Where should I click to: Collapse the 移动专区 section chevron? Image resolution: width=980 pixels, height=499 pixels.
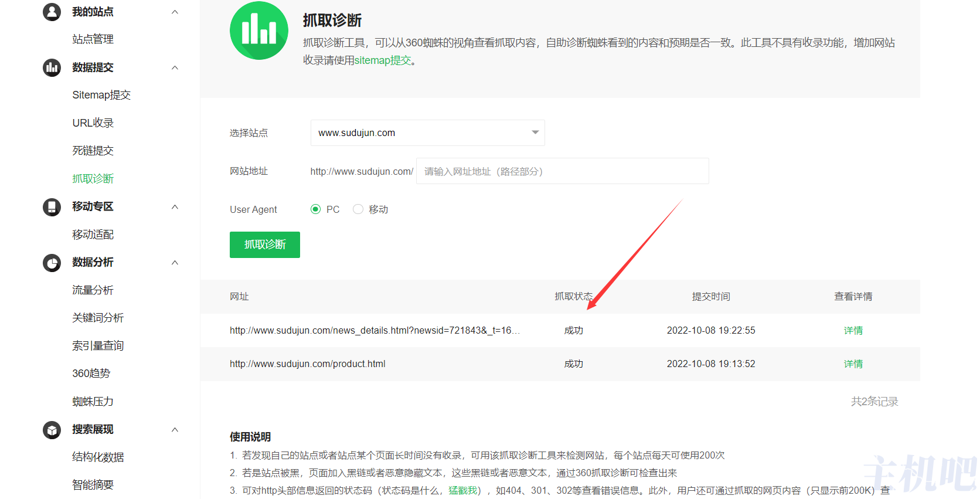point(175,207)
